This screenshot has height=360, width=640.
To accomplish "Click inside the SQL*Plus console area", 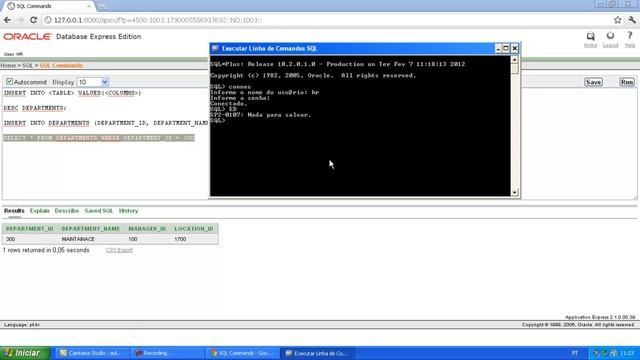I will click(x=360, y=126).
